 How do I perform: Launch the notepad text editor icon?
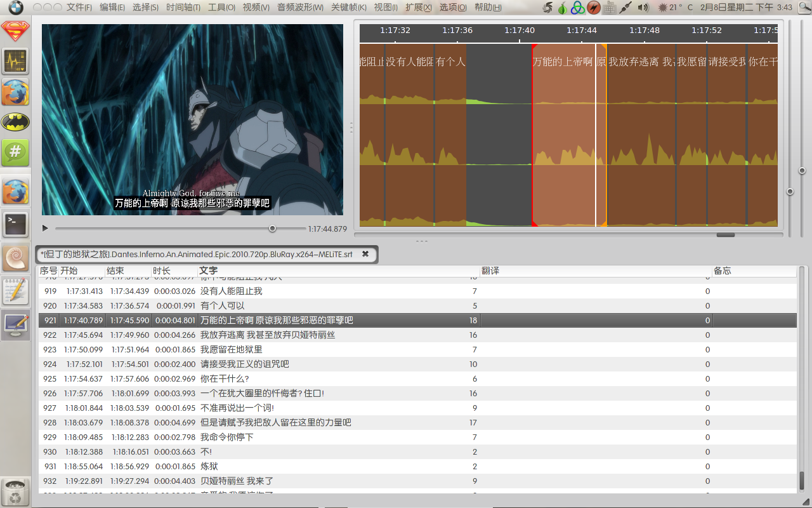[15, 290]
